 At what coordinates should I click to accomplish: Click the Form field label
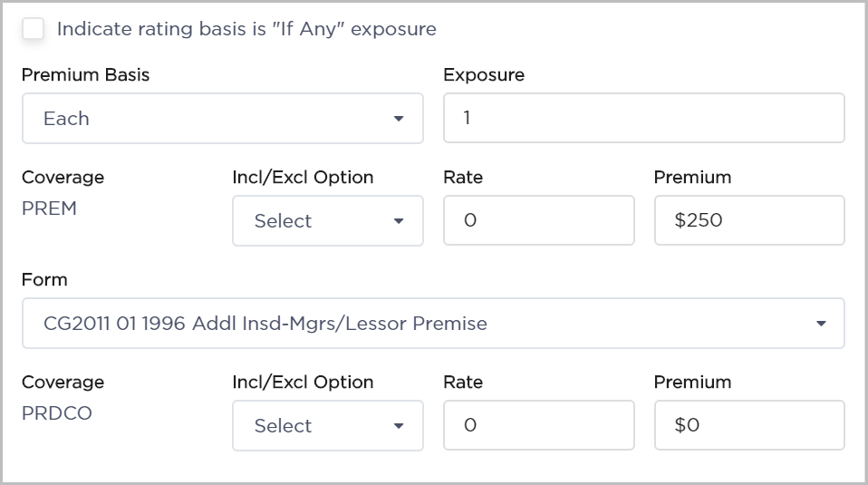(44, 280)
